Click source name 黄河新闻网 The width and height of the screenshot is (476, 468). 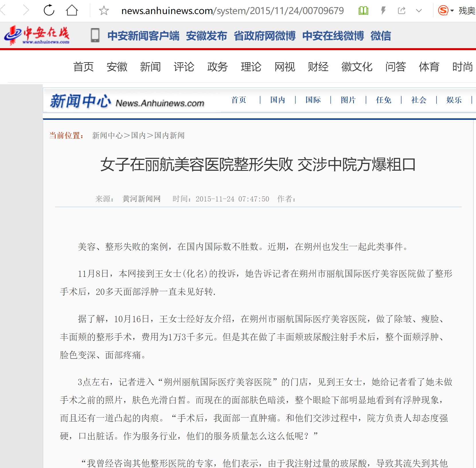[142, 199]
